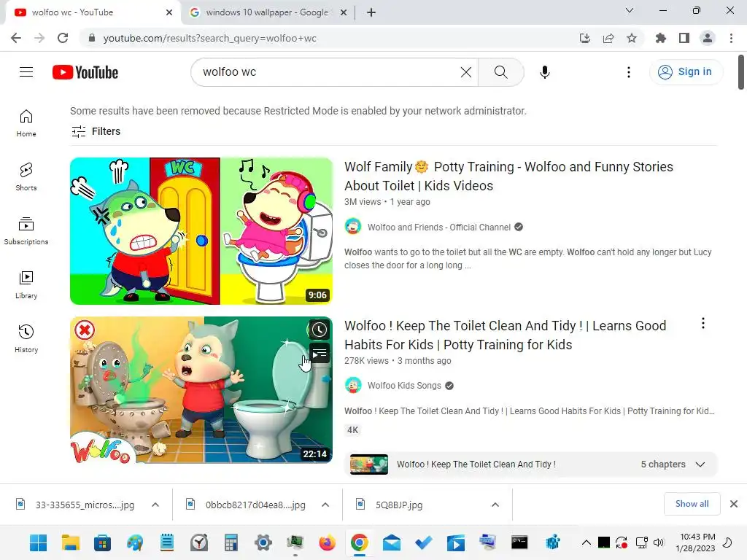Open the Paint app from taskbar
Screen dimensions: 747x560
(135, 542)
